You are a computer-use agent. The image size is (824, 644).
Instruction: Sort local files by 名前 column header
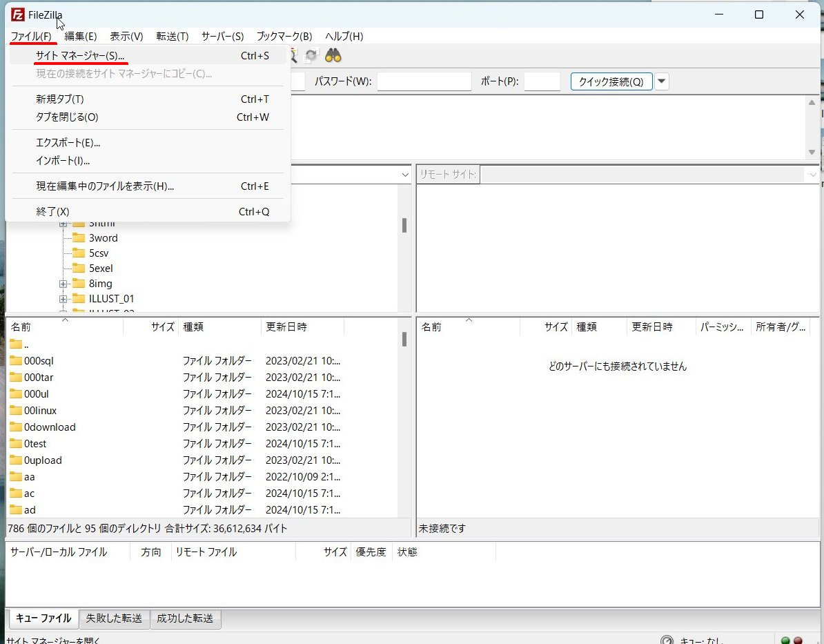(65, 327)
